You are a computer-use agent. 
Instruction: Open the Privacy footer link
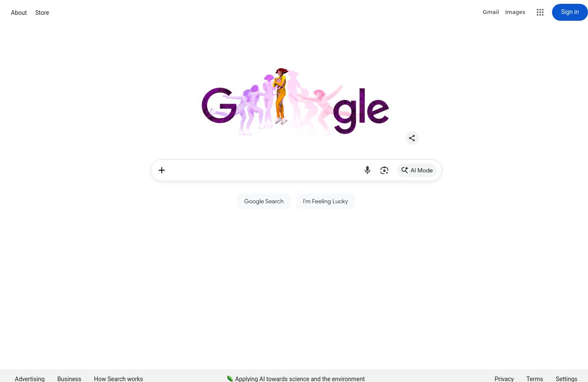click(x=504, y=379)
